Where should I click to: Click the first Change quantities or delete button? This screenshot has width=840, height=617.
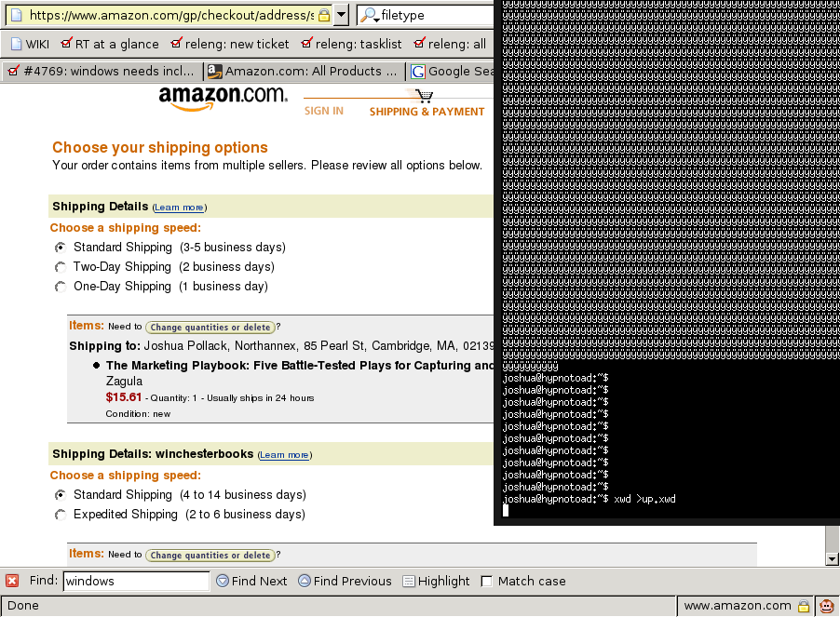click(210, 328)
